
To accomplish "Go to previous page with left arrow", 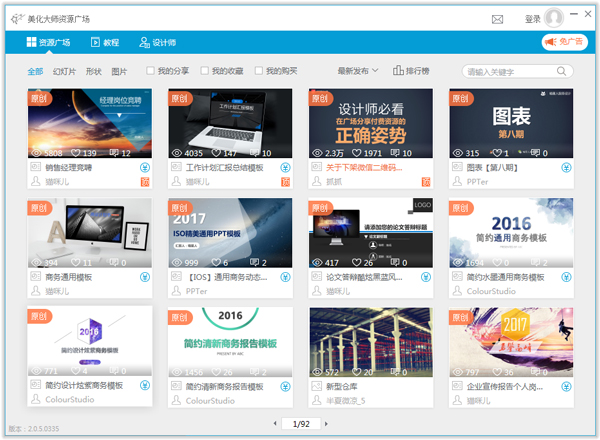I will 275,424.
